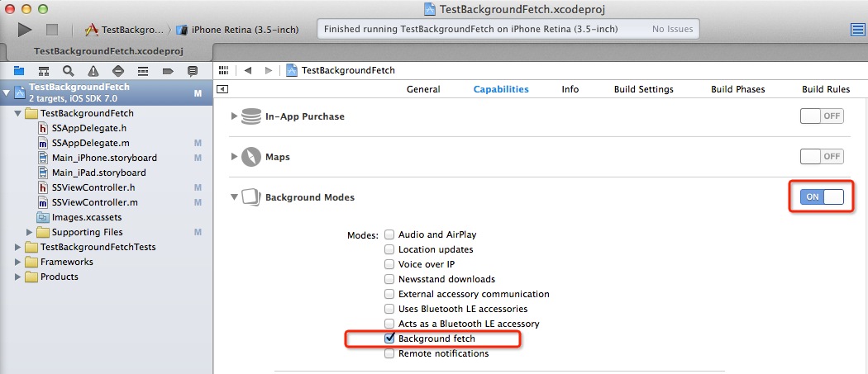Open Main_iPhone.storyboard file

click(103, 158)
